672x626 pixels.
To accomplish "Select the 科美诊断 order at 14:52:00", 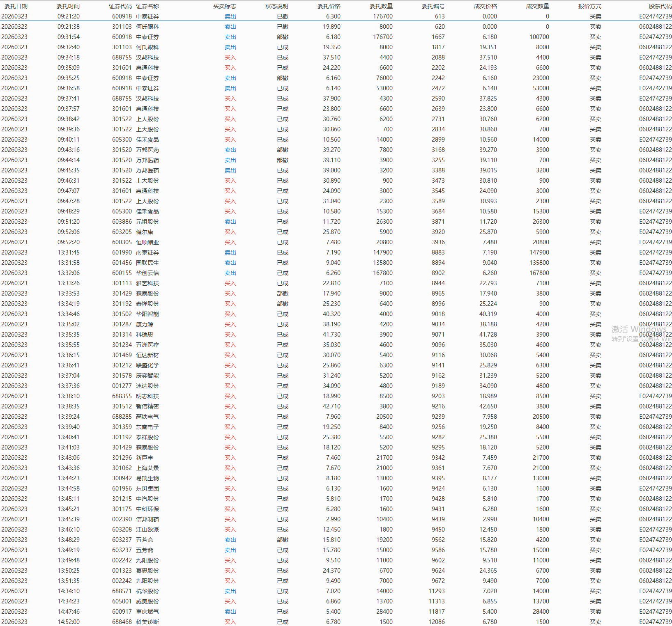I will coord(147,622).
